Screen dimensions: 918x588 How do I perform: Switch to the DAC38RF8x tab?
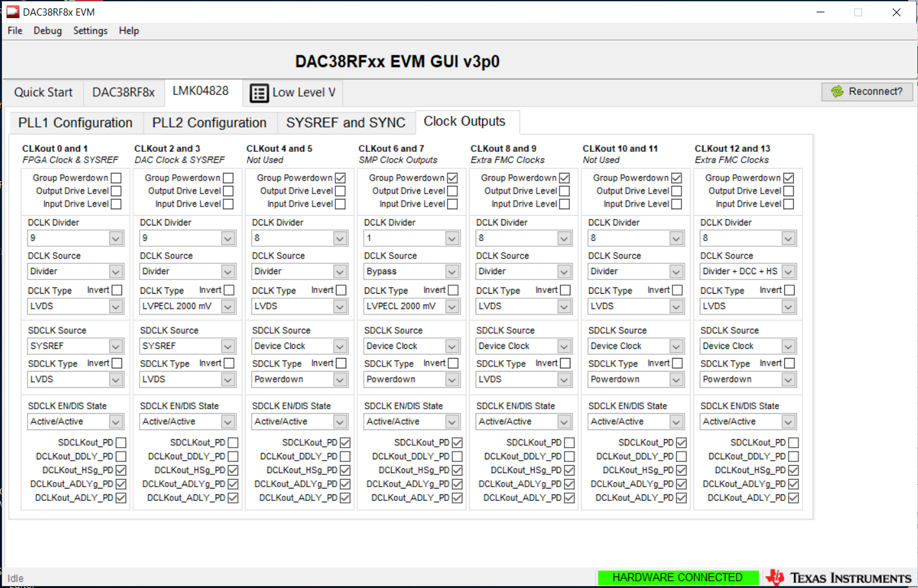pyautogui.click(x=123, y=92)
